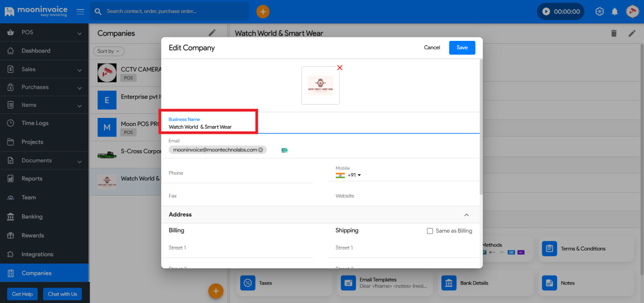Open the Chat with Us button
Viewport: 644px width, 303px height.
(62, 294)
